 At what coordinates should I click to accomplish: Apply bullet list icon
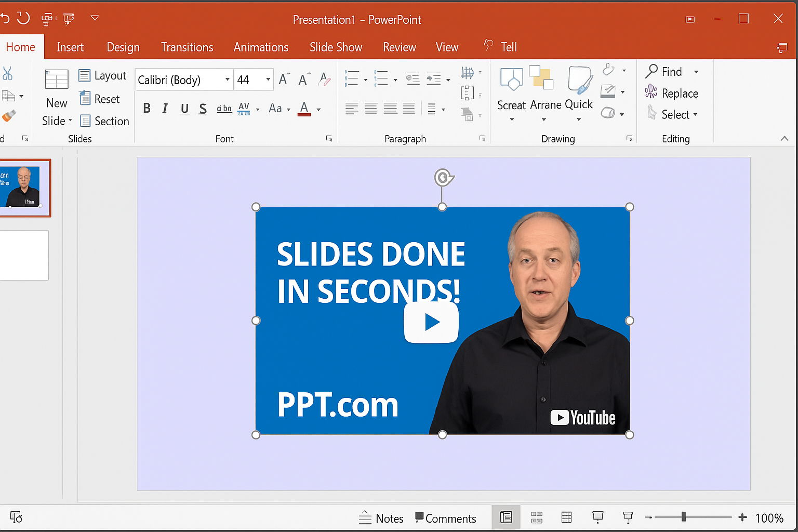(x=352, y=78)
